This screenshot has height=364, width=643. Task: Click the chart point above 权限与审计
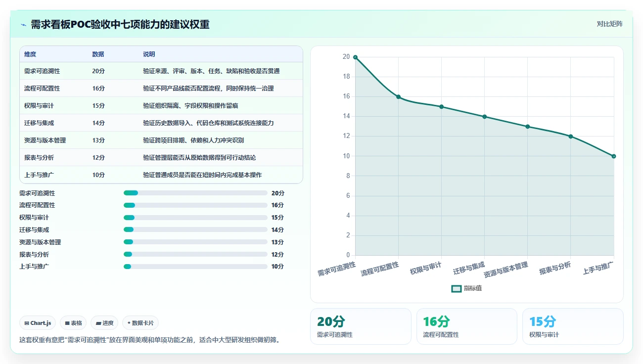pyautogui.click(x=441, y=107)
